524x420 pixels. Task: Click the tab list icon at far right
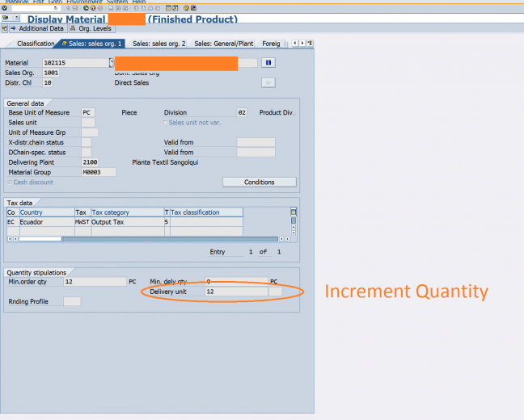(x=309, y=43)
